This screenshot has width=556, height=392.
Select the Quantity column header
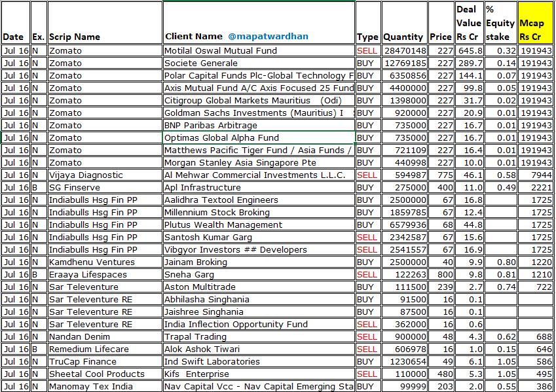pyautogui.click(x=404, y=23)
